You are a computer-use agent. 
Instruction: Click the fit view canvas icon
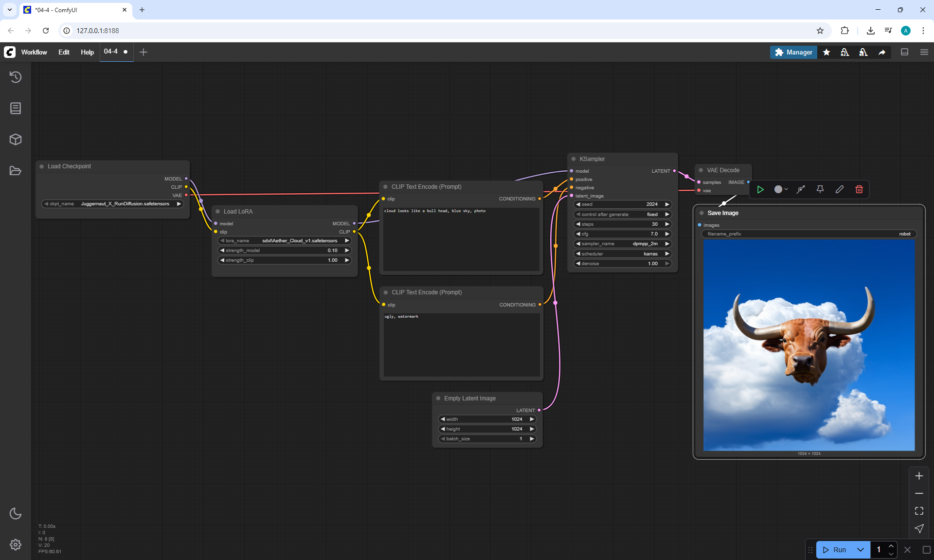(919, 511)
